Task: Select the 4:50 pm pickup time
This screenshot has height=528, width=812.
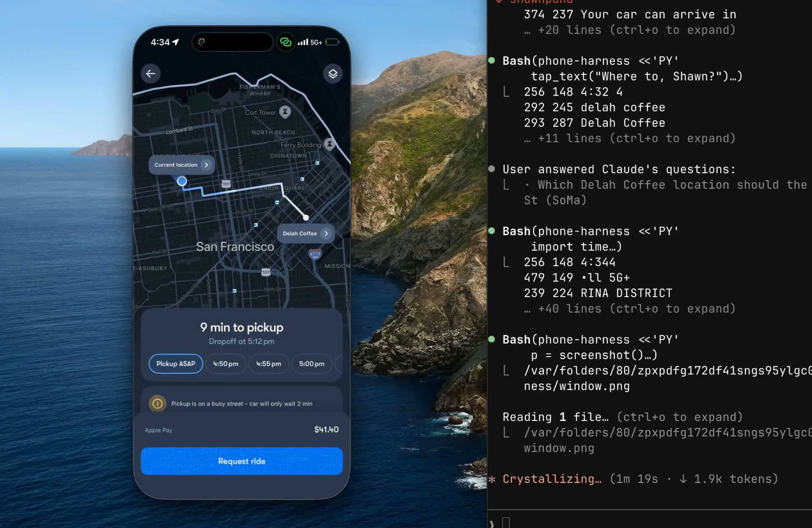Action: 226,364
